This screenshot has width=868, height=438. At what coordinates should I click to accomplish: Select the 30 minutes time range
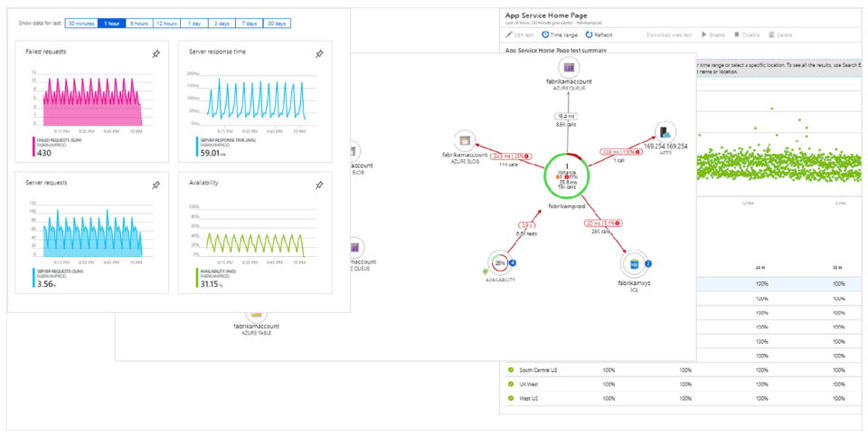pos(80,24)
